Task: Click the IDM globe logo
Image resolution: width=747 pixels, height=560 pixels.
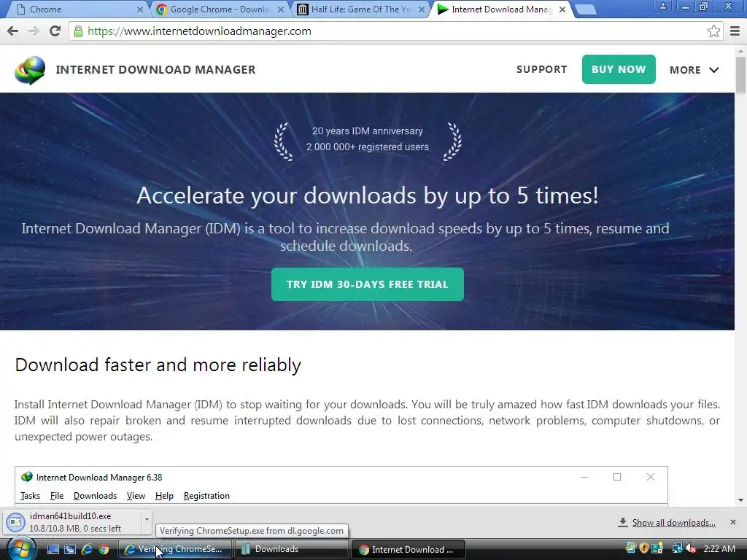Action: pos(29,70)
